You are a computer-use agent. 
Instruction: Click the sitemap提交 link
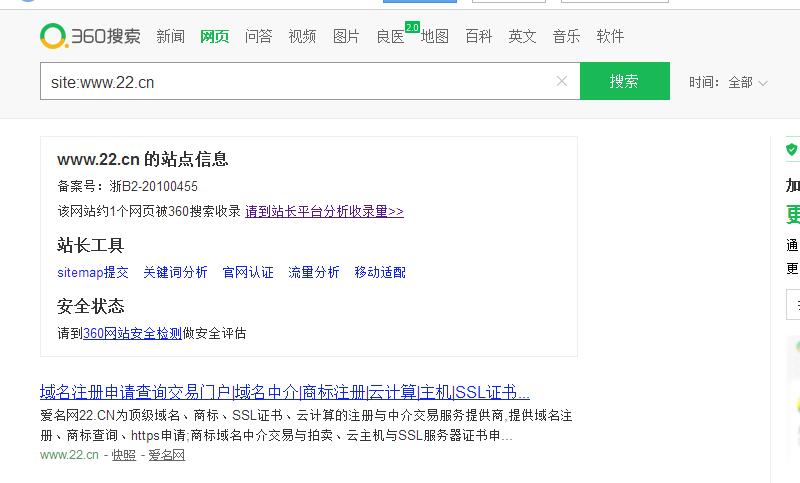point(93,272)
